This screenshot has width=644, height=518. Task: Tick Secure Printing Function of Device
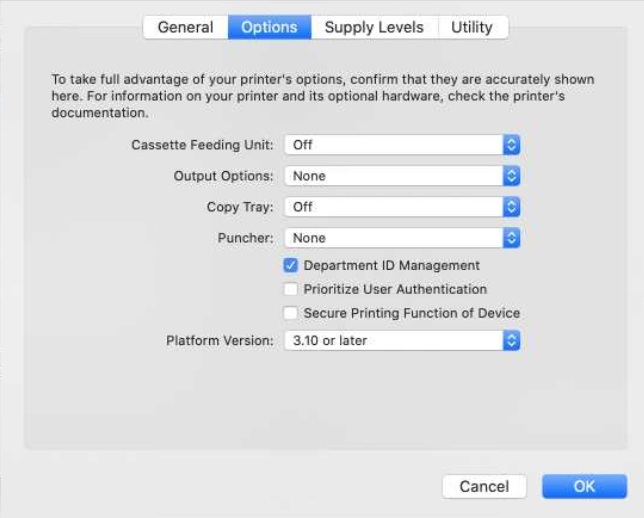point(291,313)
